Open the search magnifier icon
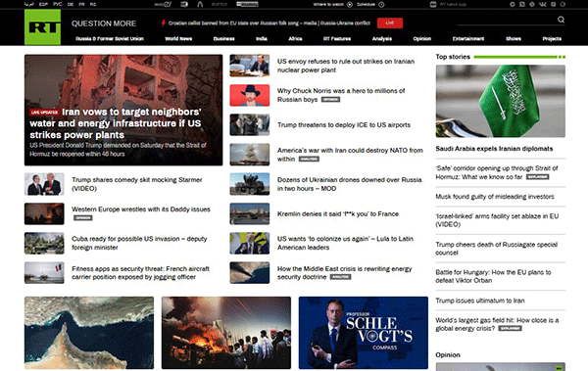This screenshot has height=371, width=588. 561,20
